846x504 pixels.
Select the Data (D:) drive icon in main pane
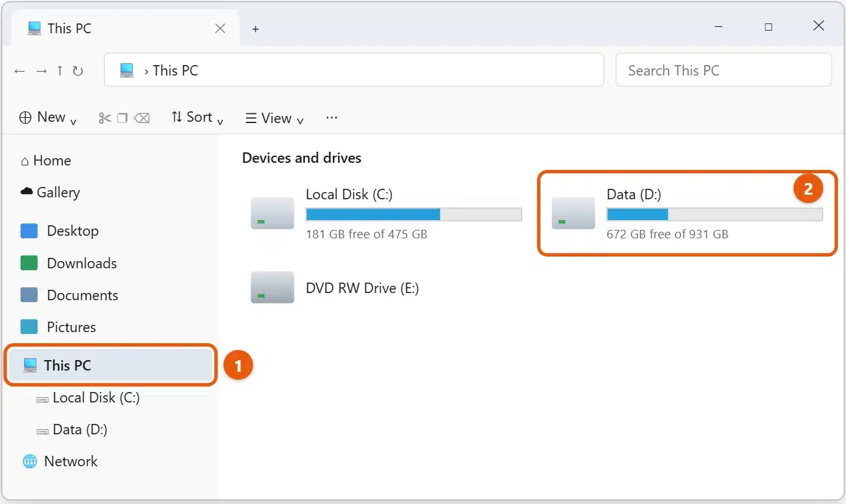coord(573,214)
